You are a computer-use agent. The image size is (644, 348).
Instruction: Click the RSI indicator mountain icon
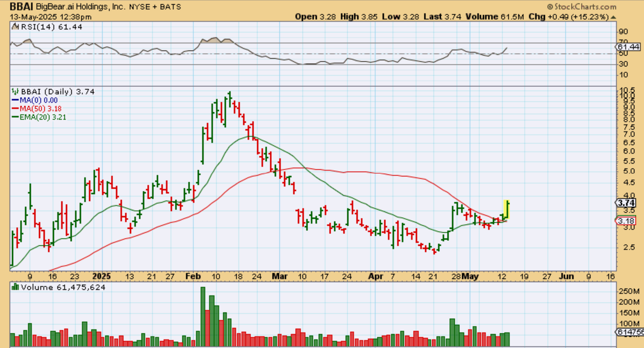[15, 27]
